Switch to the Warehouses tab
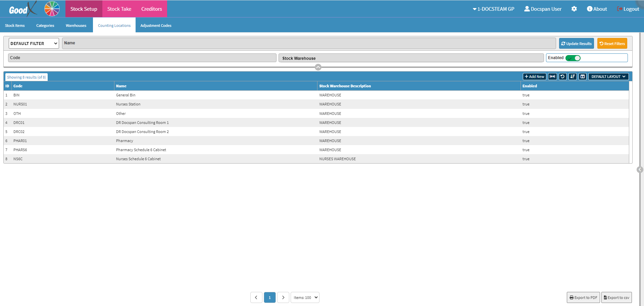This screenshot has height=306, width=644. pyautogui.click(x=76, y=26)
